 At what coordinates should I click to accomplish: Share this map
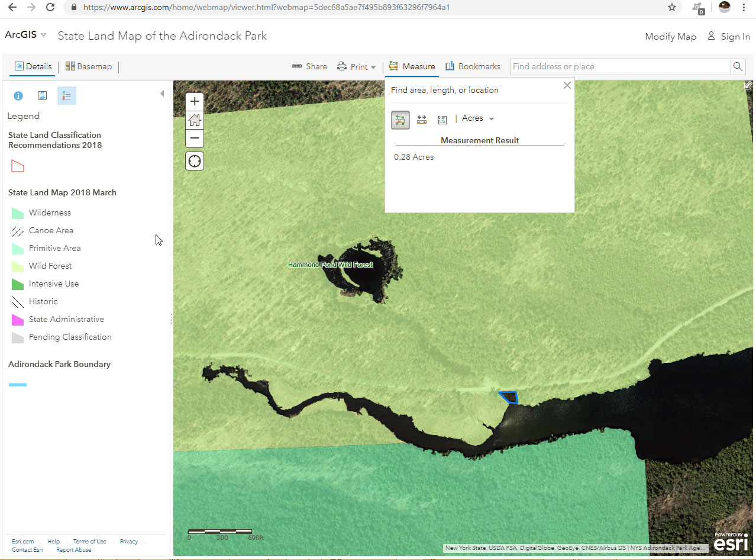pos(310,66)
